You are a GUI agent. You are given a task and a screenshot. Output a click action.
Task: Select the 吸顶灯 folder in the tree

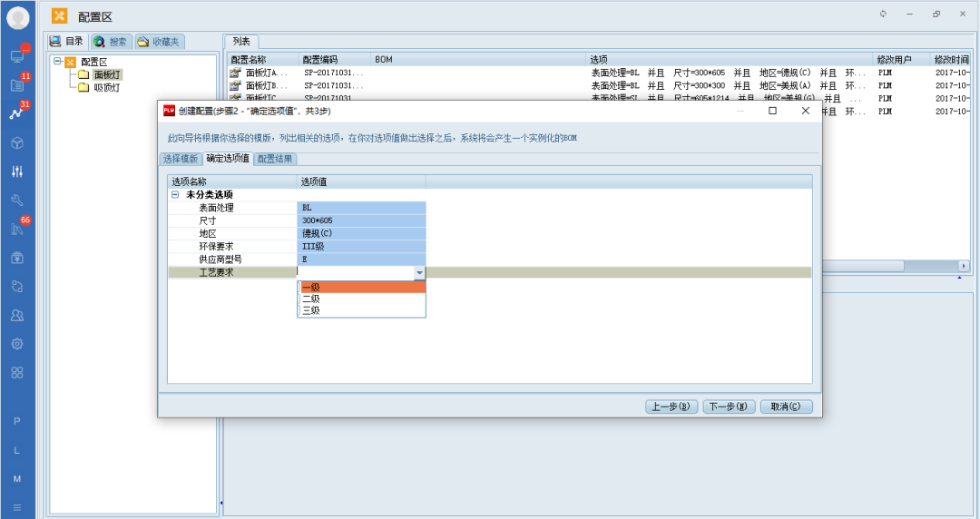106,88
